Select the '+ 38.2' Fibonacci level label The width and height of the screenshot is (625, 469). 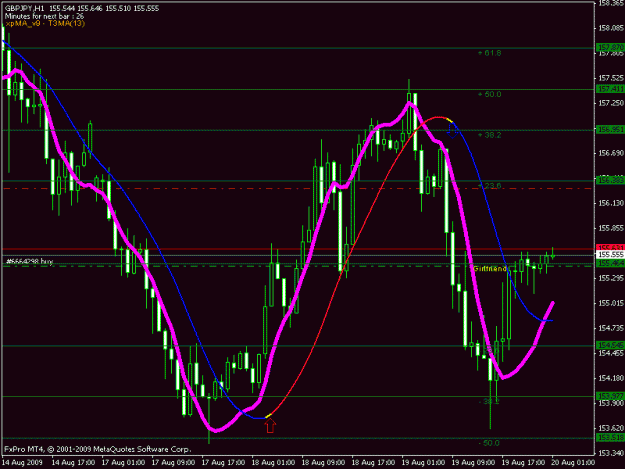[489, 135]
